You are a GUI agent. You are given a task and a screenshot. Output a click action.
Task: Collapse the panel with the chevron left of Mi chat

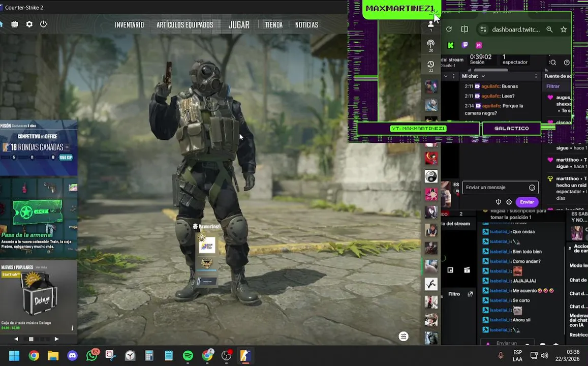point(446,76)
